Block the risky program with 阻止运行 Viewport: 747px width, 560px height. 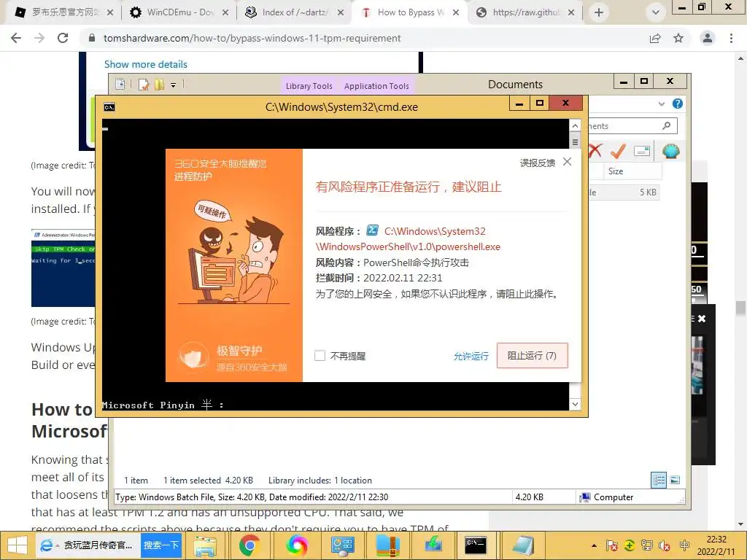[x=532, y=355]
